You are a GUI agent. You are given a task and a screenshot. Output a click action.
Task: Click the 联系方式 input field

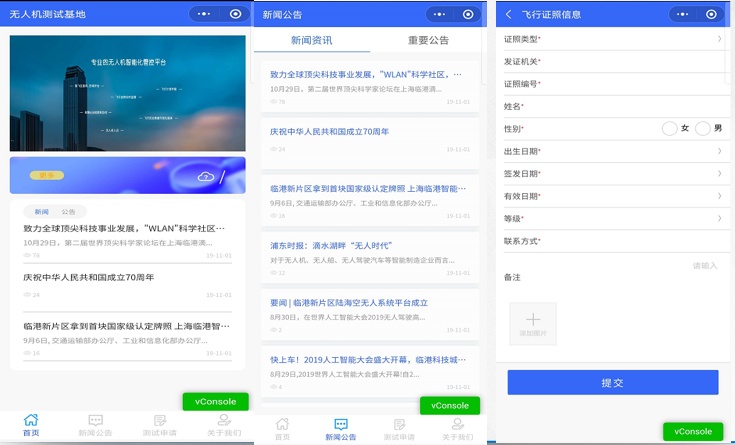[616, 241]
